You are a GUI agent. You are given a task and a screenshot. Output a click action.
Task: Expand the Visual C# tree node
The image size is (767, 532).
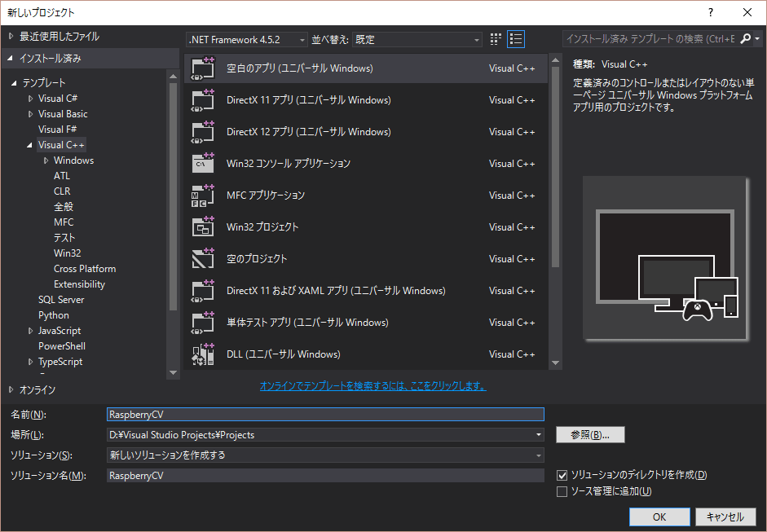click(31, 99)
